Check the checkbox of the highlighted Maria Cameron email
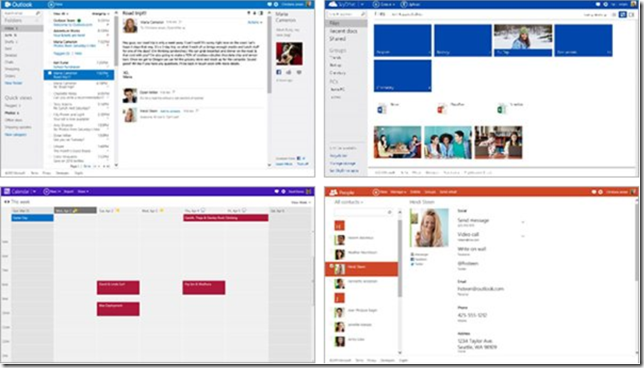The width and height of the screenshot is (644, 368). (x=50, y=74)
